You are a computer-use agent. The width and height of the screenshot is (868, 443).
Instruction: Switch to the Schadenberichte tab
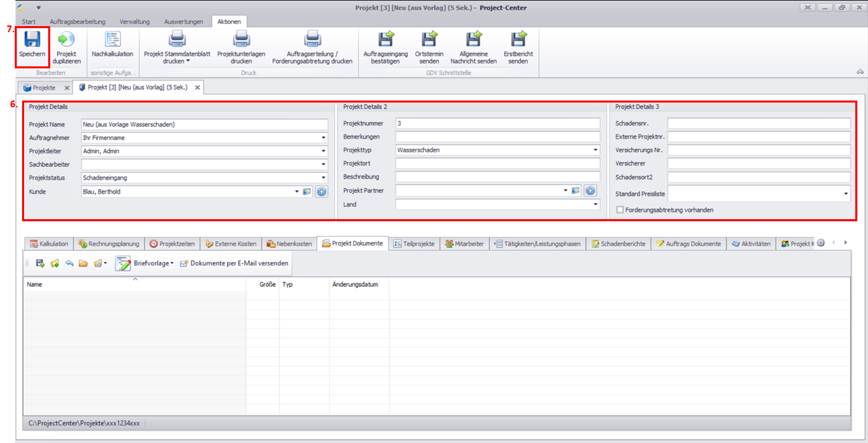click(x=618, y=244)
